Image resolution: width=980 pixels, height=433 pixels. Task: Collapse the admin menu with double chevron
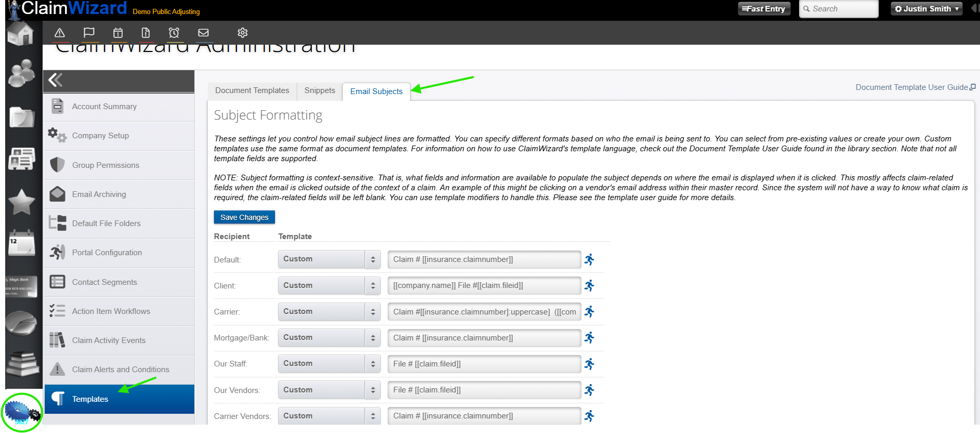pyautogui.click(x=56, y=80)
